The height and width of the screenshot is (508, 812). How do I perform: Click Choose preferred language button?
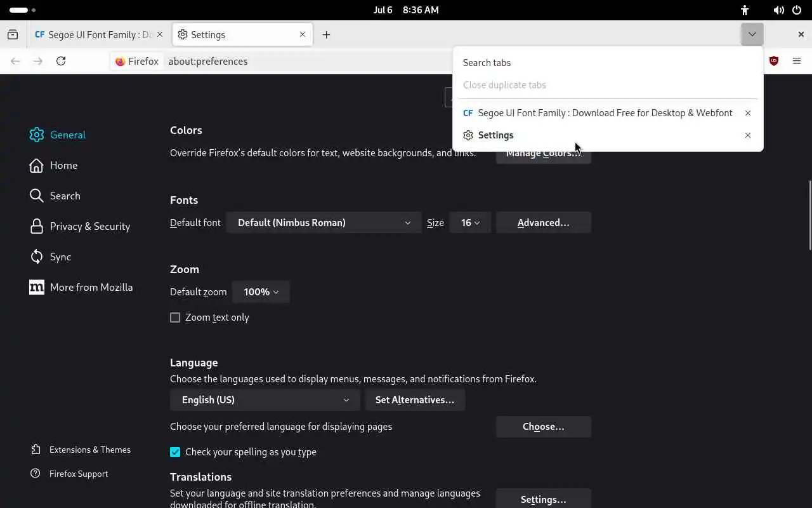[544, 427]
